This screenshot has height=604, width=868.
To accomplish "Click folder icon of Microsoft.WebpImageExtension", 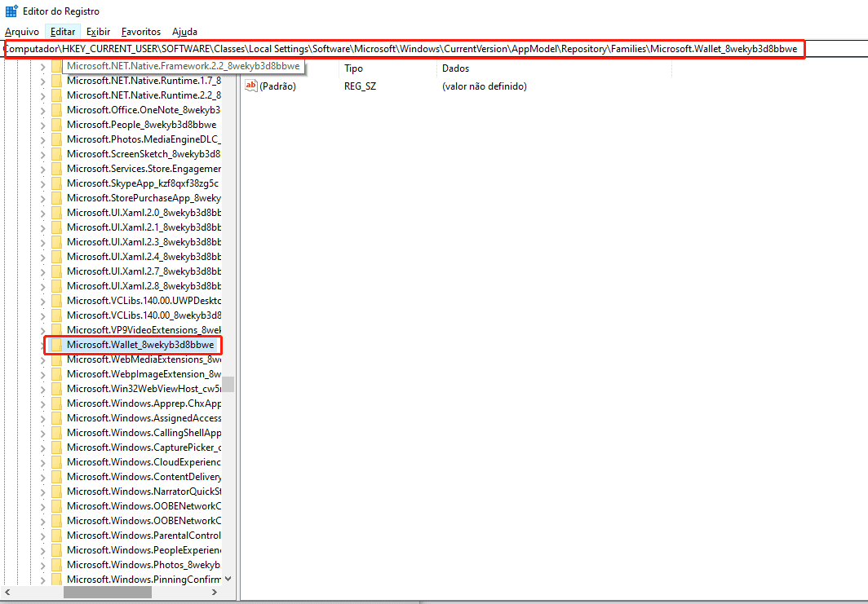I will click(x=56, y=374).
